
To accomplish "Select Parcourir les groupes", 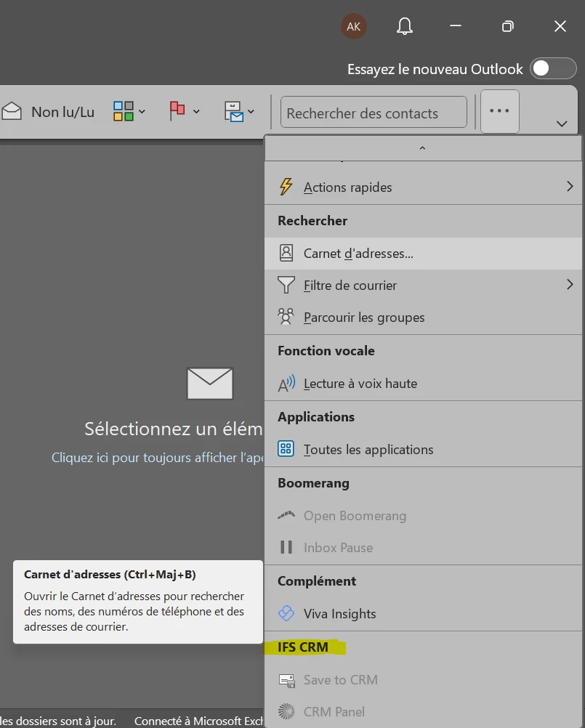I will [423, 318].
